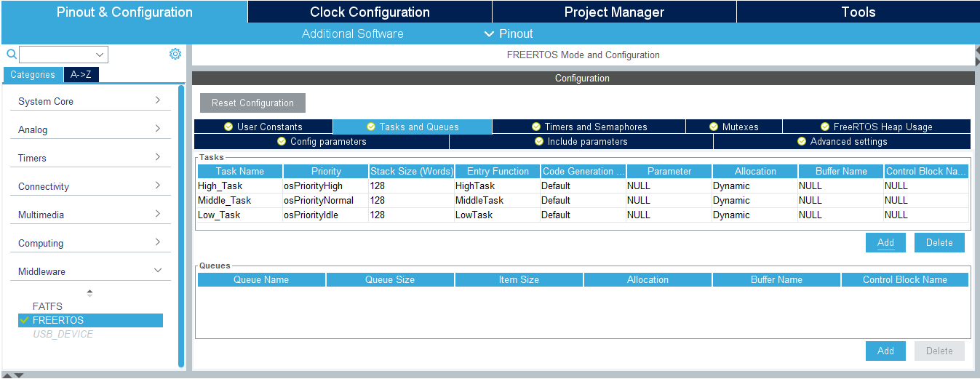Click Dynamic allocation cell for High_Task
This screenshot has height=379, width=980.
coord(754,185)
